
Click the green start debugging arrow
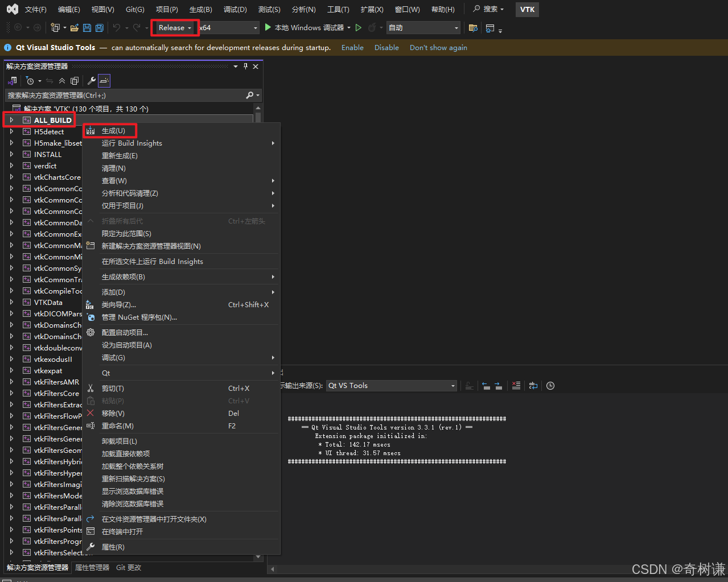point(268,27)
